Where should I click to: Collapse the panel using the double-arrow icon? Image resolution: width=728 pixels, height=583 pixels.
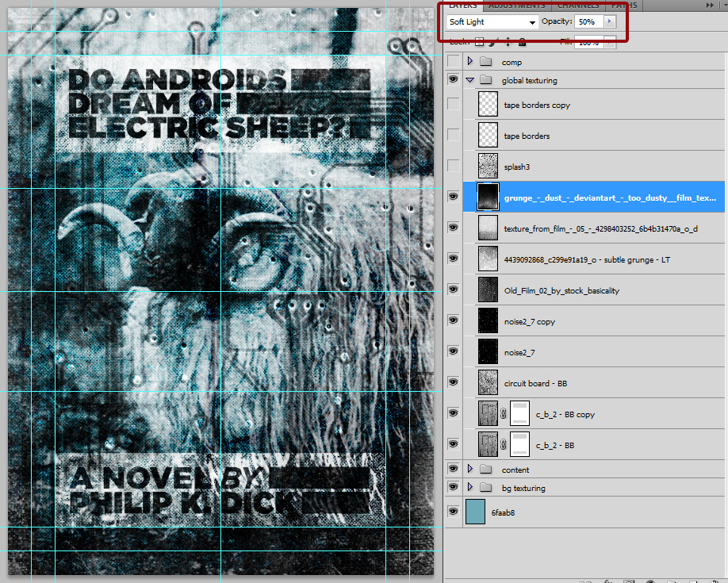(x=710, y=5)
